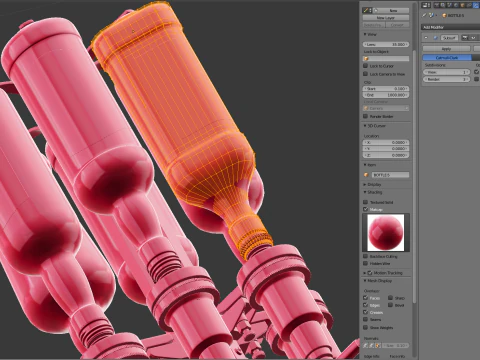The image size is (480, 360).
Task: Click the grease pencil icon in layer panel
Action: pyautogui.click(x=365, y=10)
